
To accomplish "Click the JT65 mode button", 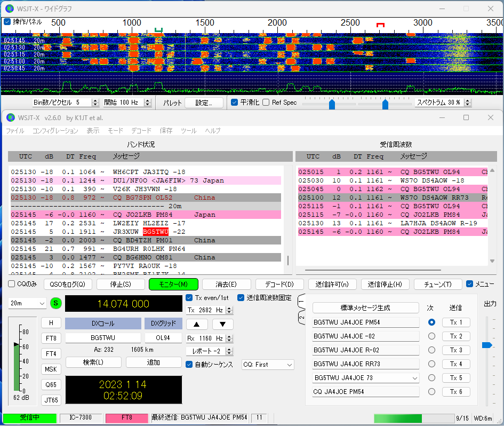I will 51,400.
